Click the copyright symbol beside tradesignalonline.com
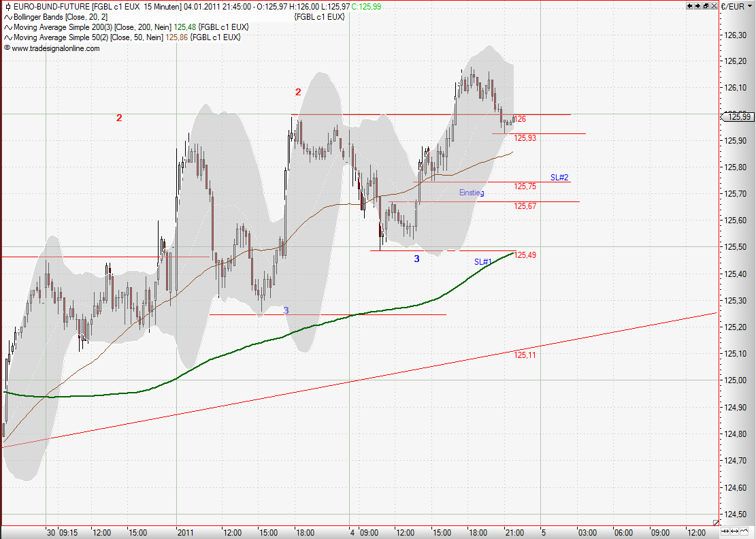 pos(7,48)
